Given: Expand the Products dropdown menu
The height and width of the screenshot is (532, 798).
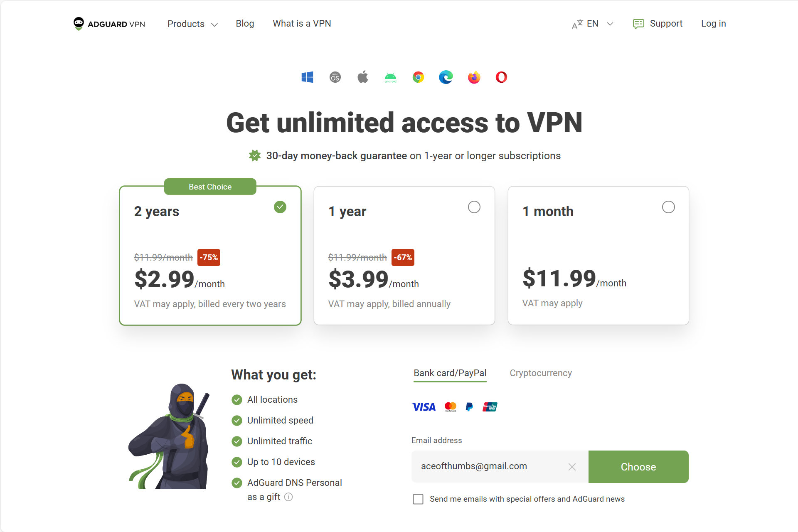Looking at the screenshot, I should pyautogui.click(x=191, y=24).
